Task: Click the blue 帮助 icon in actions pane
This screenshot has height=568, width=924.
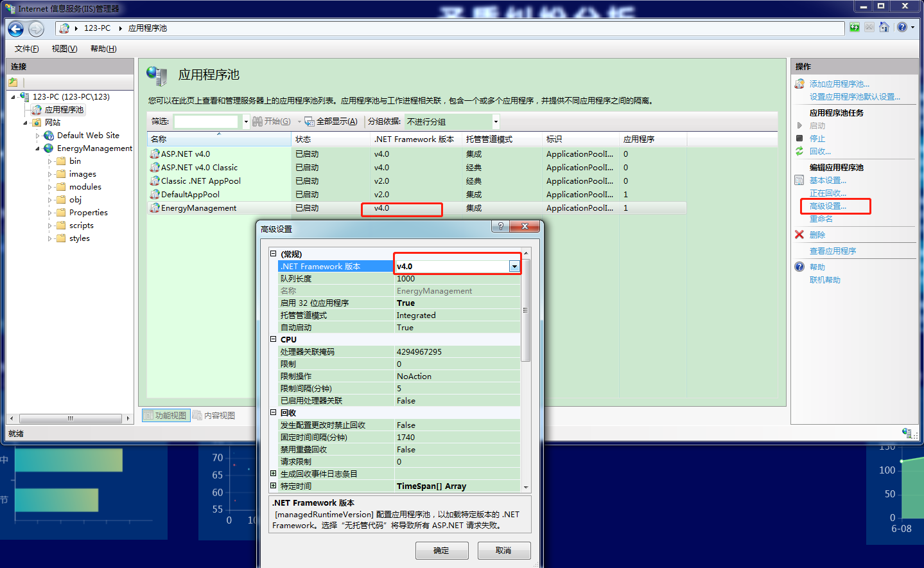Action: (799, 267)
